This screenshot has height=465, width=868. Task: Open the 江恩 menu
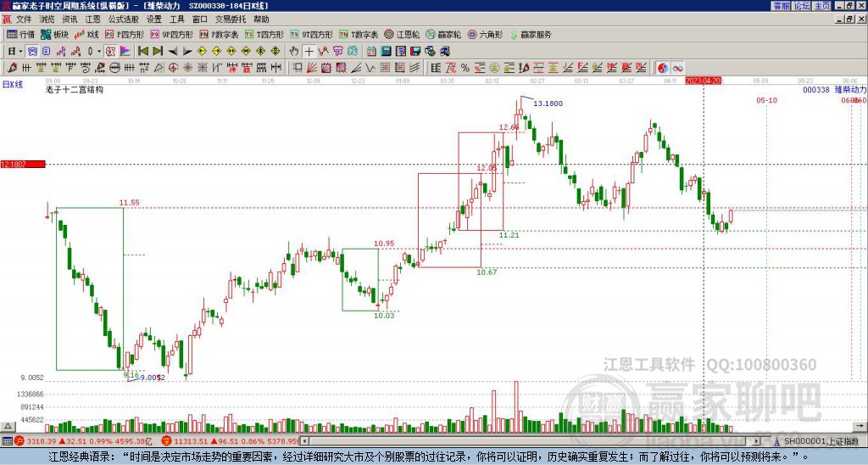(93, 20)
